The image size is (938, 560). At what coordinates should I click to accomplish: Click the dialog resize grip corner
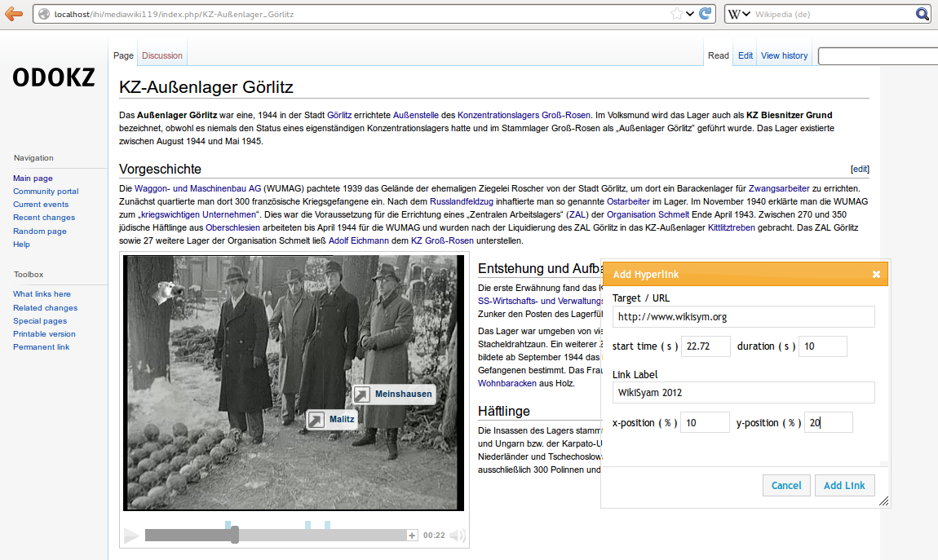click(884, 501)
